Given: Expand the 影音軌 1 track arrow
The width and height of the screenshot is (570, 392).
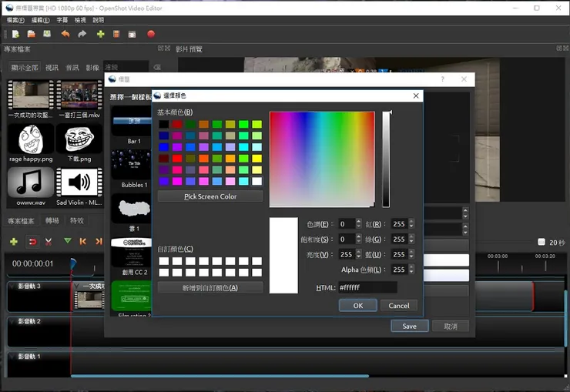Looking at the screenshot, I should coord(12,357).
